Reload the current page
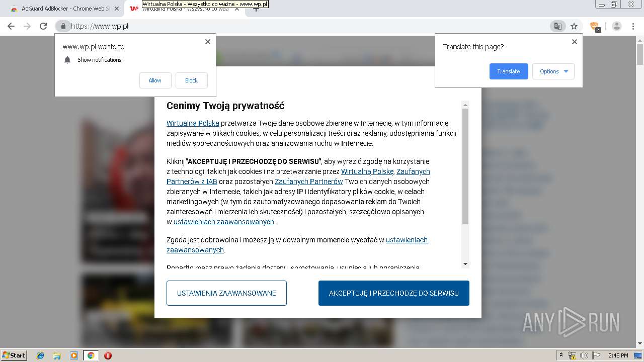644x362 pixels. [x=43, y=26]
